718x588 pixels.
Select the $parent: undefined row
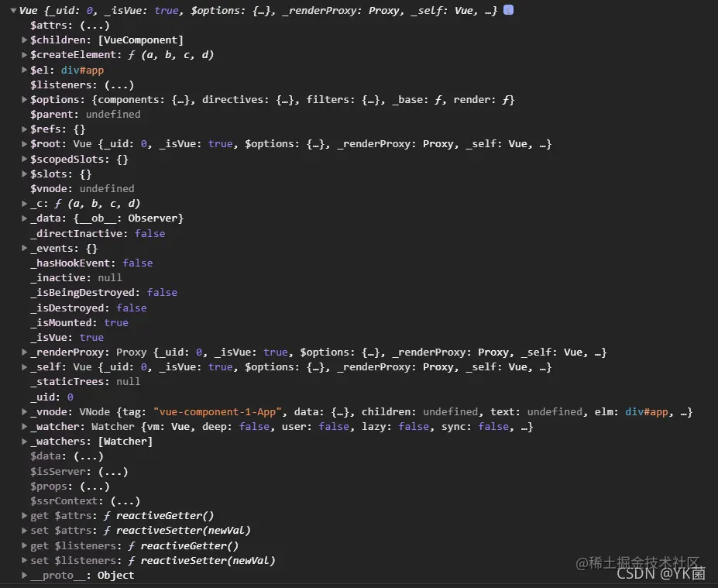click(86, 115)
